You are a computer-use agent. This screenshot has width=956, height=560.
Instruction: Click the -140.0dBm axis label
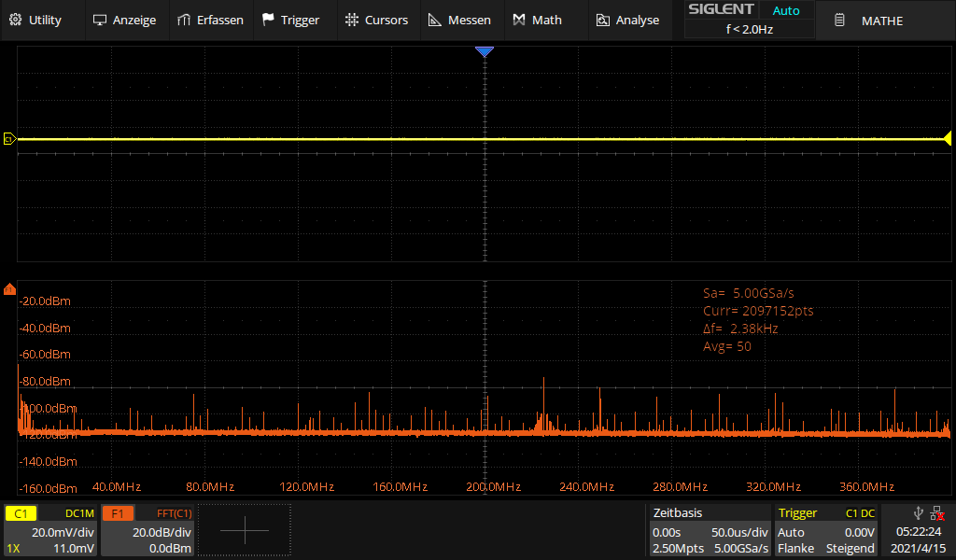tap(48, 461)
